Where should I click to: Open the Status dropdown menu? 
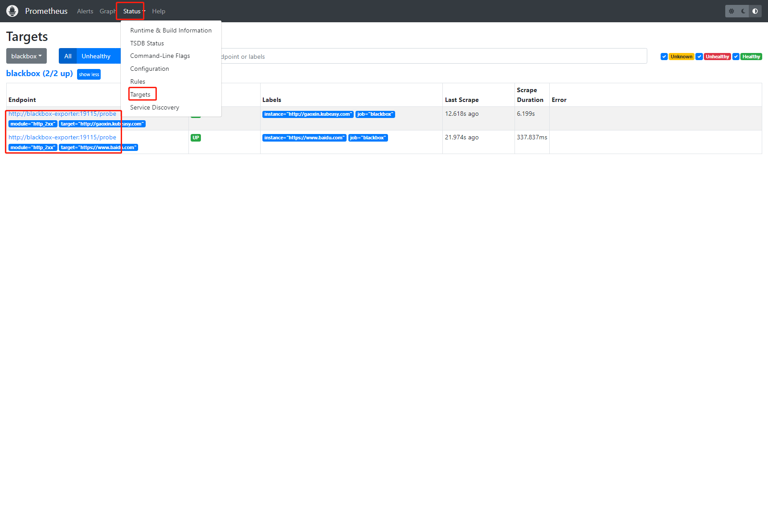[134, 11]
